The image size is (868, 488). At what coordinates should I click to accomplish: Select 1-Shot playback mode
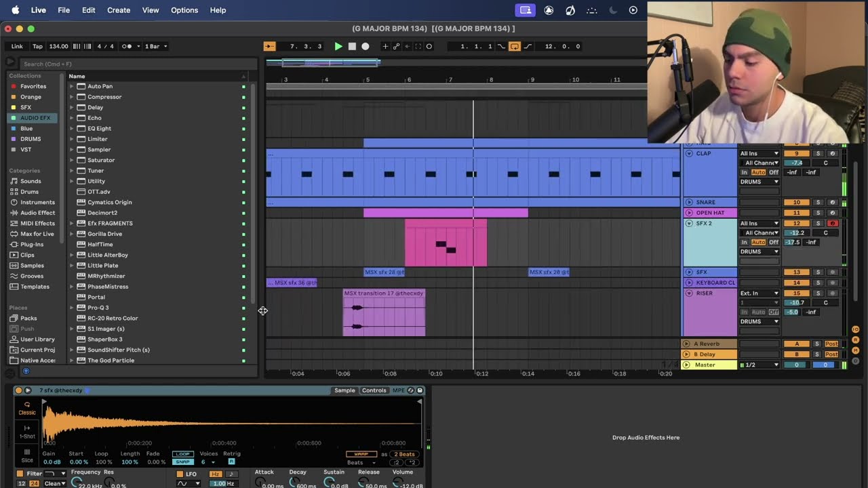(27, 432)
